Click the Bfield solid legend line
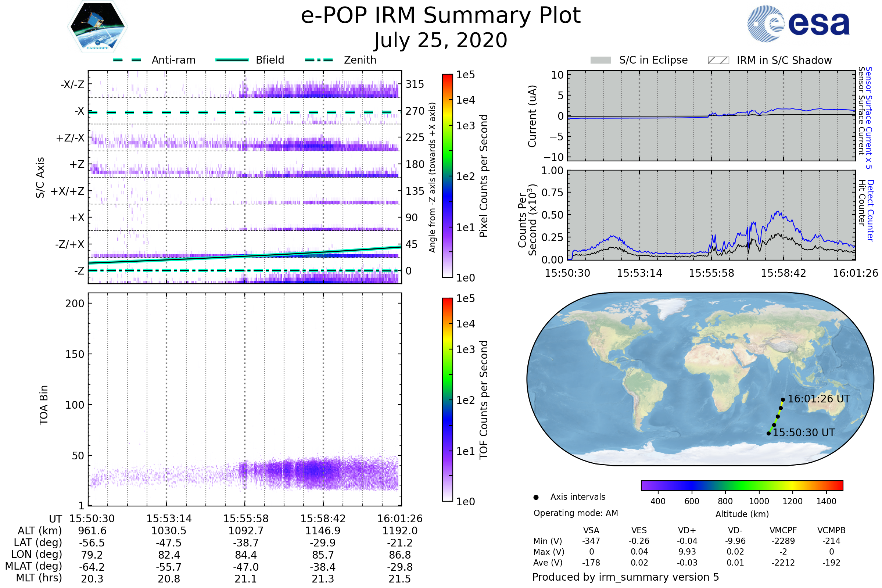The image size is (882, 588). 232,60
